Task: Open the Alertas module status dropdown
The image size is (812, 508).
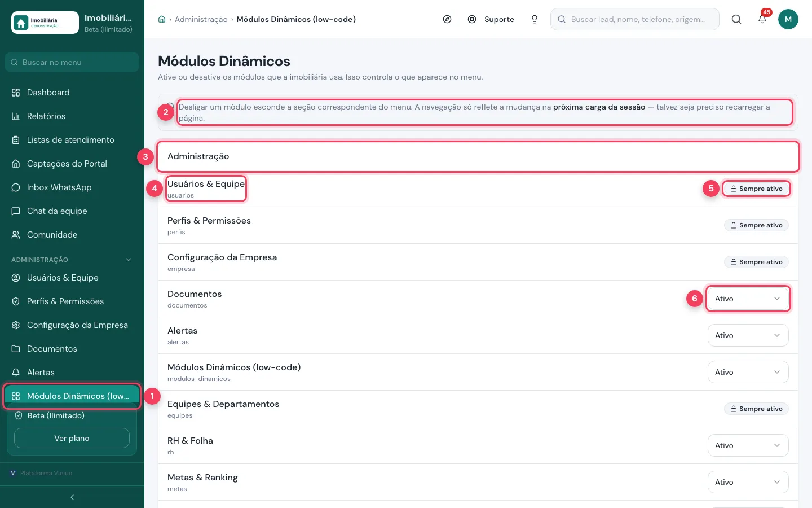Action: pos(748,335)
